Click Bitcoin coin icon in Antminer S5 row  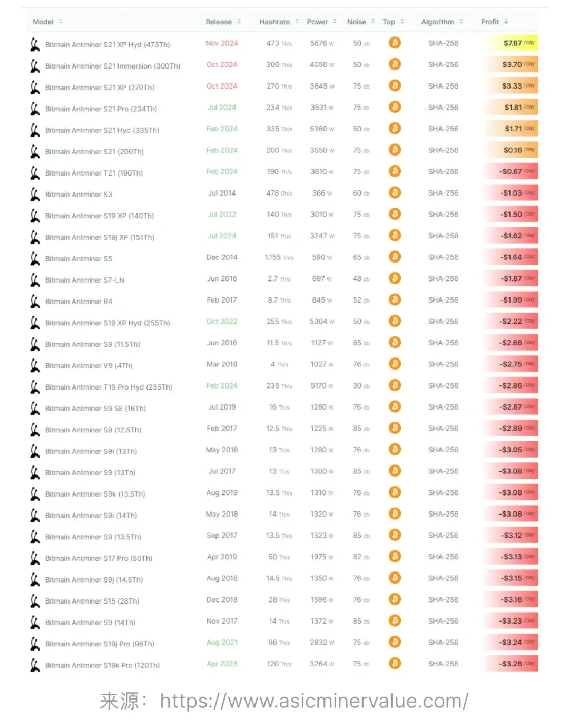(395, 257)
